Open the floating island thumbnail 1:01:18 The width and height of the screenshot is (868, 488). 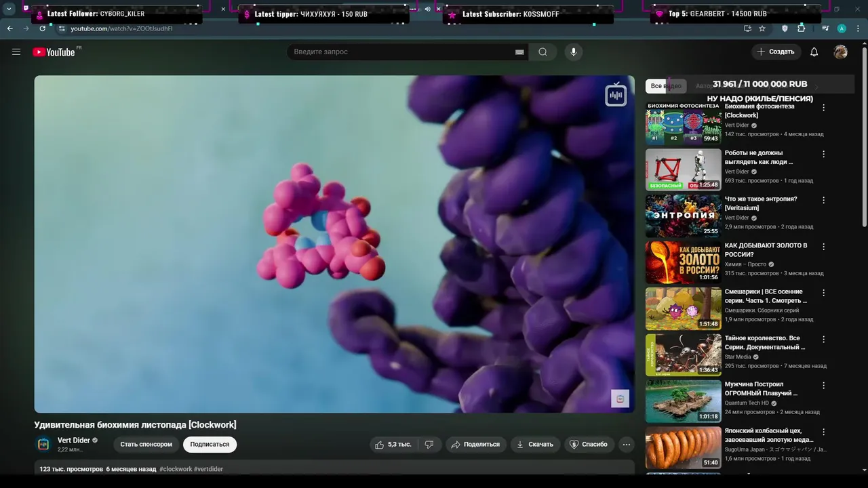click(x=683, y=401)
